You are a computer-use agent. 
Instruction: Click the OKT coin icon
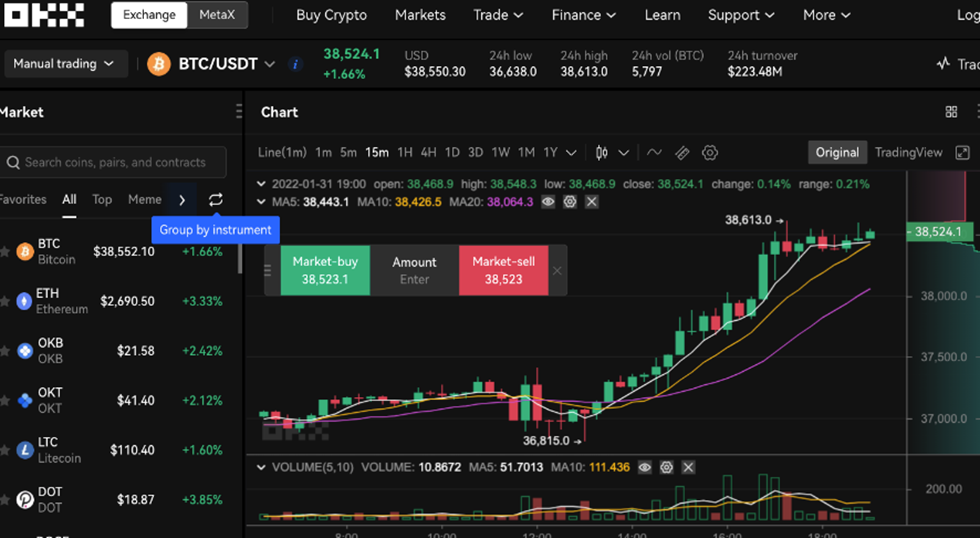tap(24, 401)
